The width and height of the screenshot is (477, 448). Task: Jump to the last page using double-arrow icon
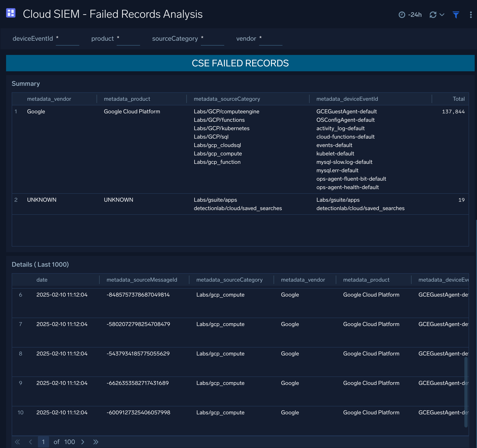click(x=95, y=441)
